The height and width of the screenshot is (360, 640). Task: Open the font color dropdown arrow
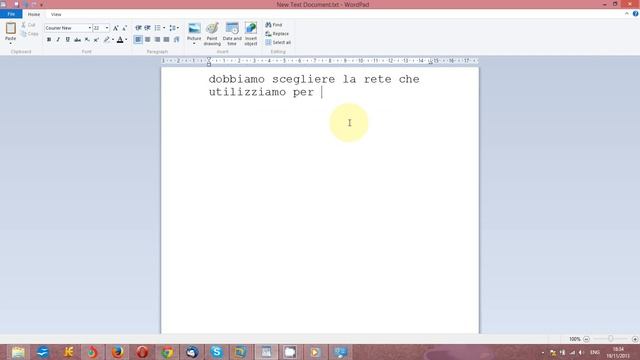[126, 40]
